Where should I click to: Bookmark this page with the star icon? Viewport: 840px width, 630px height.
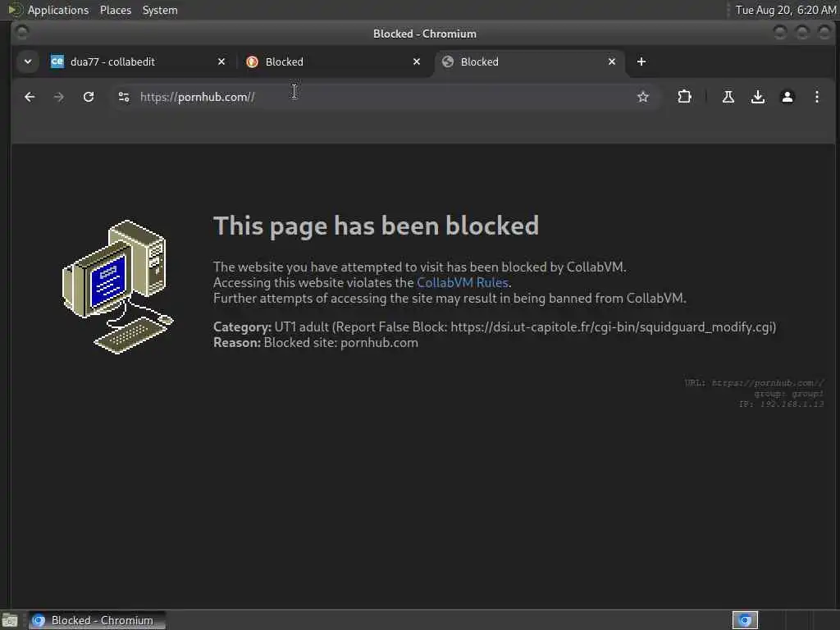pyautogui.click(x=643, y=97)
